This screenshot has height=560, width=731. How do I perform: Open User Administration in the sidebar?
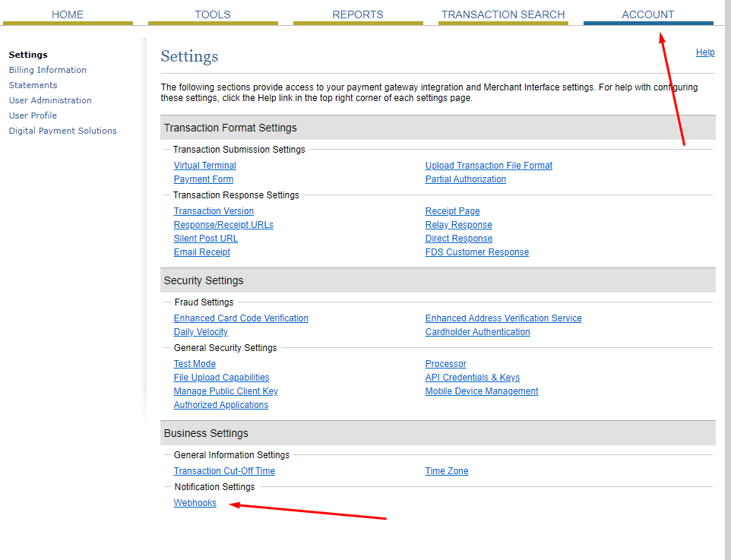tap(50, 100)
